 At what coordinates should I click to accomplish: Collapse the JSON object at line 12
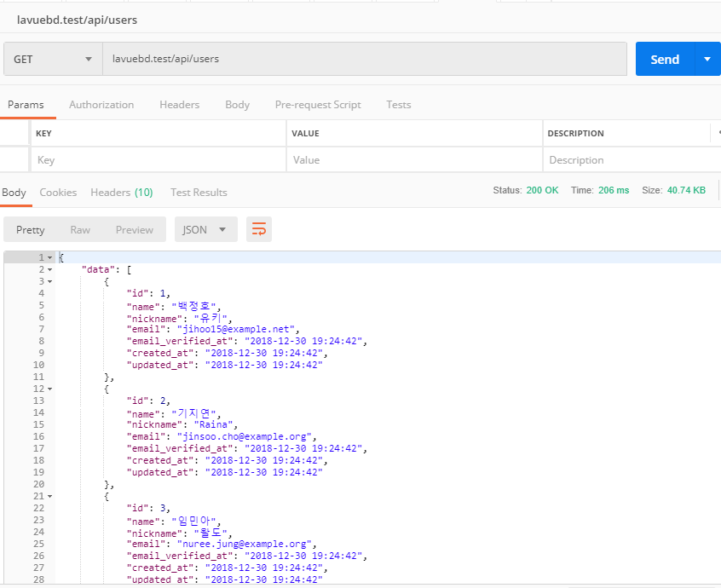click(50, 389)
